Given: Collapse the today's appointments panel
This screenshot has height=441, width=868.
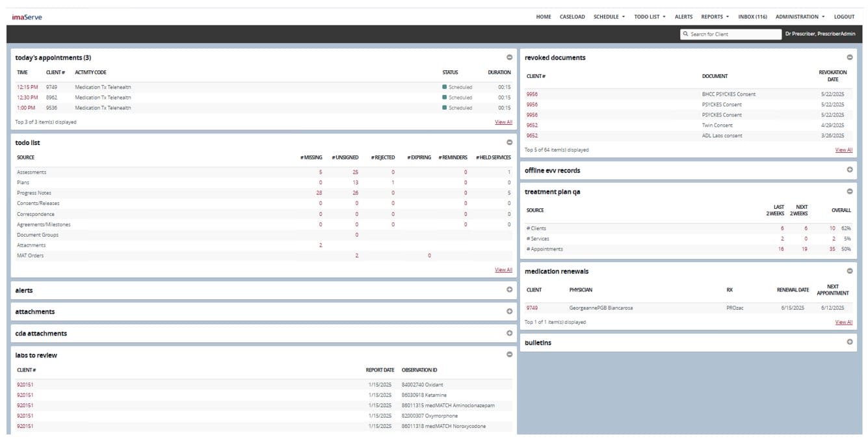Looking at the screenshot, I should click(509, 57).
